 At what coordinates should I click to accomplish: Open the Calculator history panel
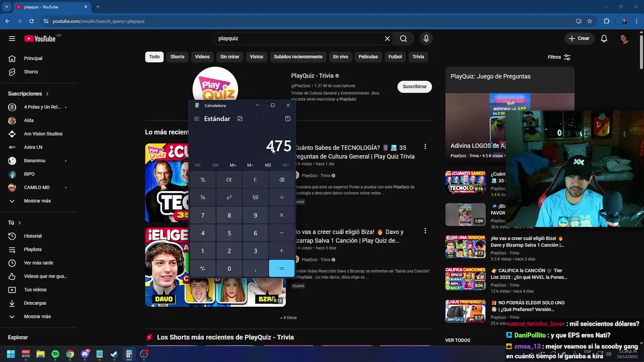pyautogui.click(x=288, y=119)
